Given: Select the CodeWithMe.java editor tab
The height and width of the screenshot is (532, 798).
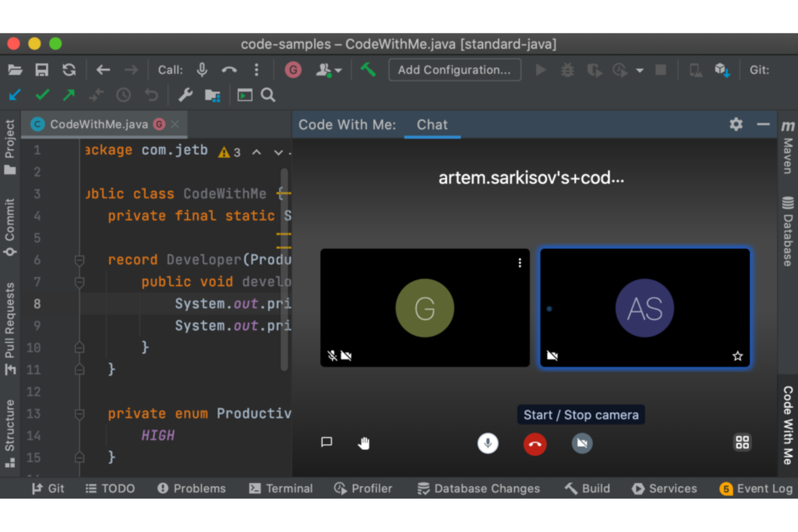Looking at the screenshot, I should pyautogui.click(x=99, y=124).
